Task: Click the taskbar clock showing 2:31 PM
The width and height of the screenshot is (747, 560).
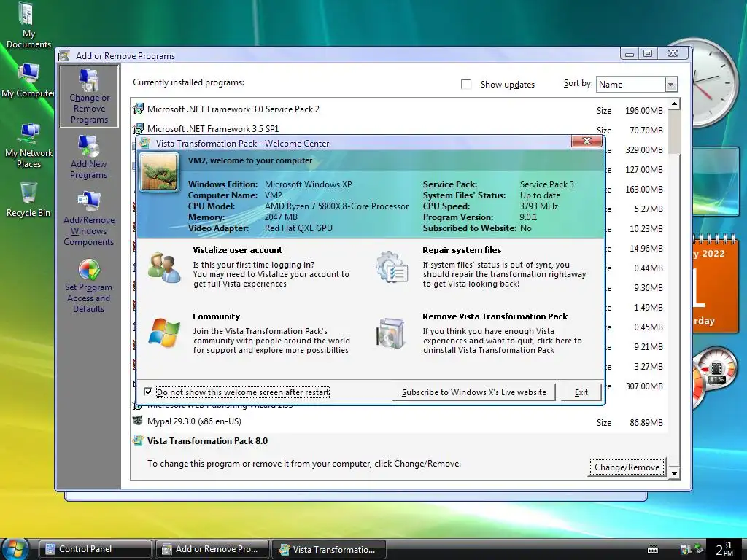Action: click(724, 549)
